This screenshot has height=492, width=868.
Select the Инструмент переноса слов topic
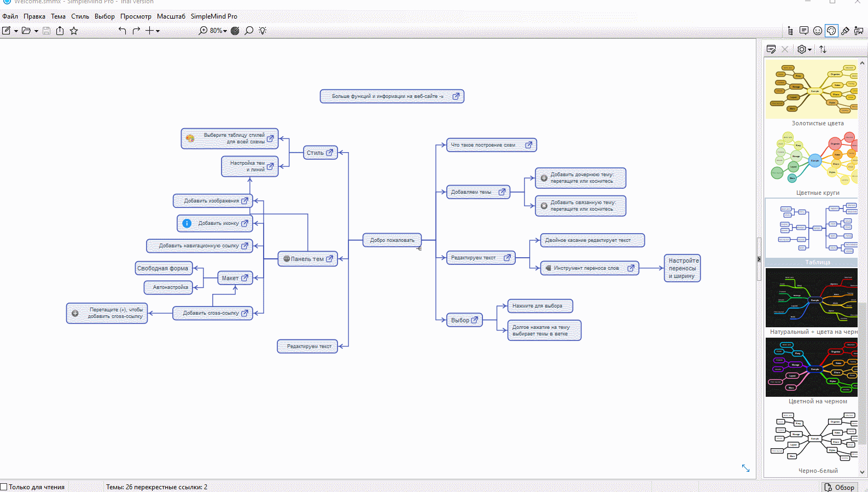point(590,268)
